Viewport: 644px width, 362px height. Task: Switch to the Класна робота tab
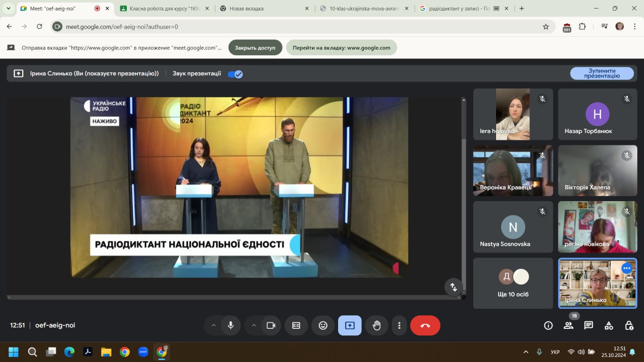pos(161,9)
